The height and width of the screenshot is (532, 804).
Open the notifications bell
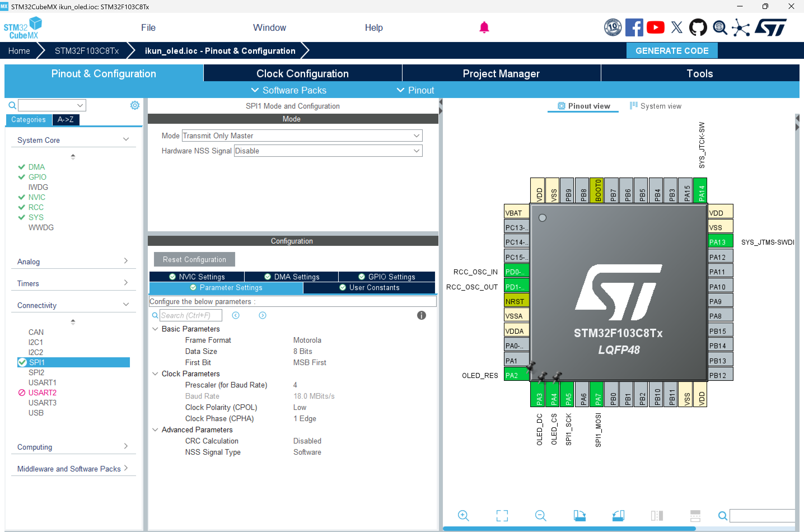(x=484, y=27)
